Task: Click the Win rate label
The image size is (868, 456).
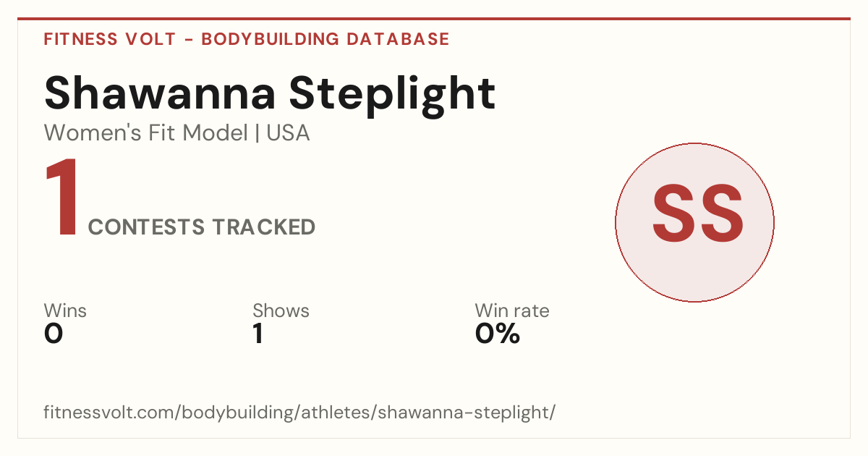Action: (512, 311)
